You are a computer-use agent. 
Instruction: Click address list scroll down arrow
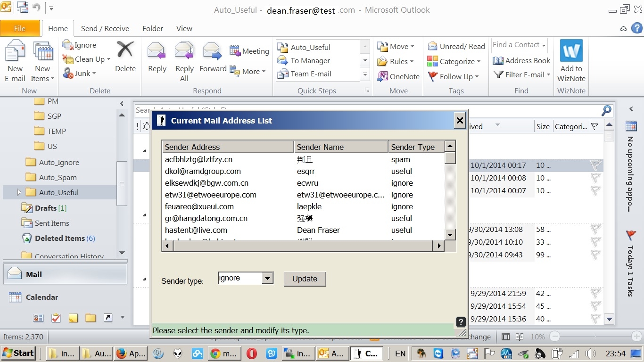tap(450, 235)
